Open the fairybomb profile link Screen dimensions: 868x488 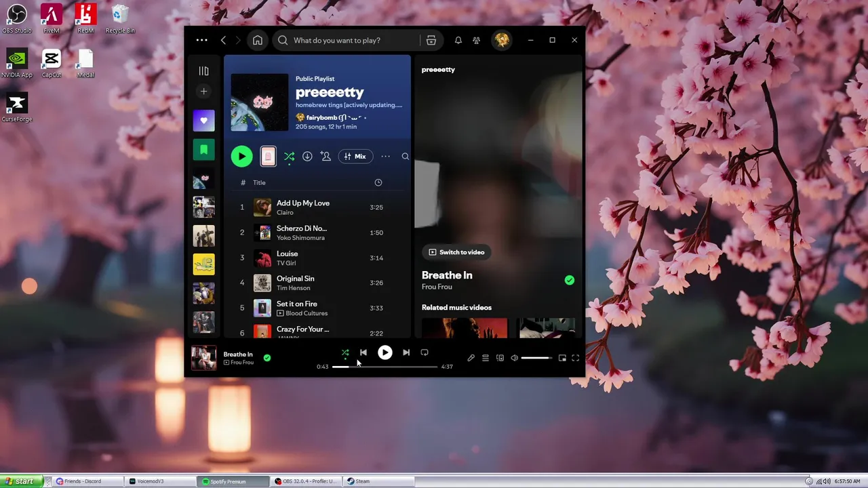pos(321,117)
